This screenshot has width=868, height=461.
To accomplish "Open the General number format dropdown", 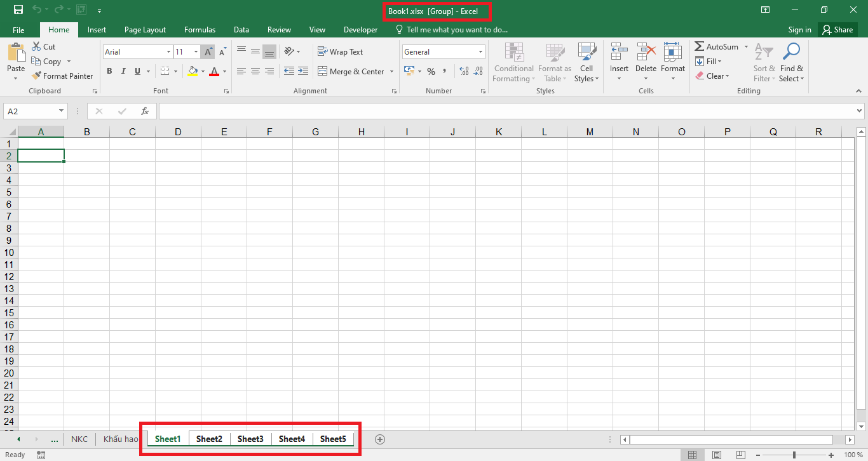I will [x=480, y=52].
